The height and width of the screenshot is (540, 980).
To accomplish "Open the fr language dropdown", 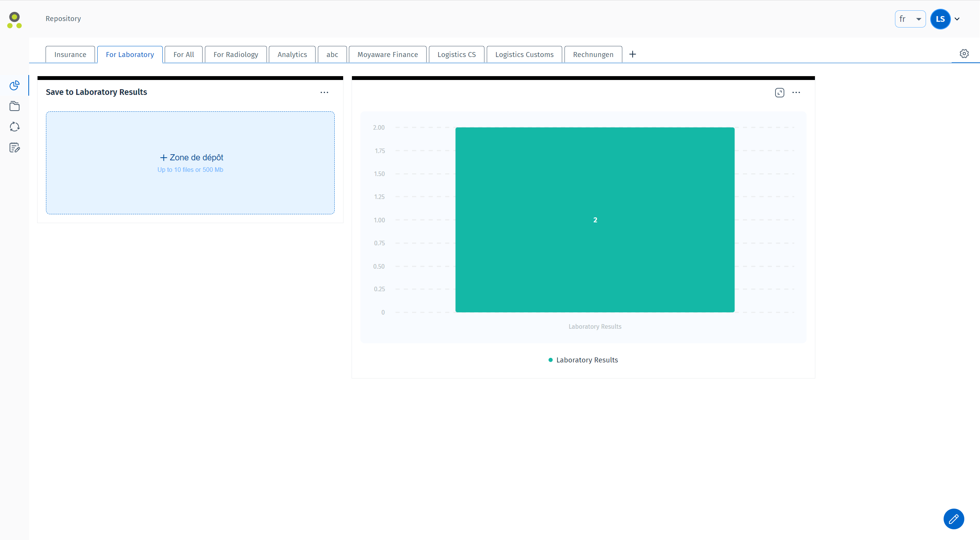I will 910,18.
